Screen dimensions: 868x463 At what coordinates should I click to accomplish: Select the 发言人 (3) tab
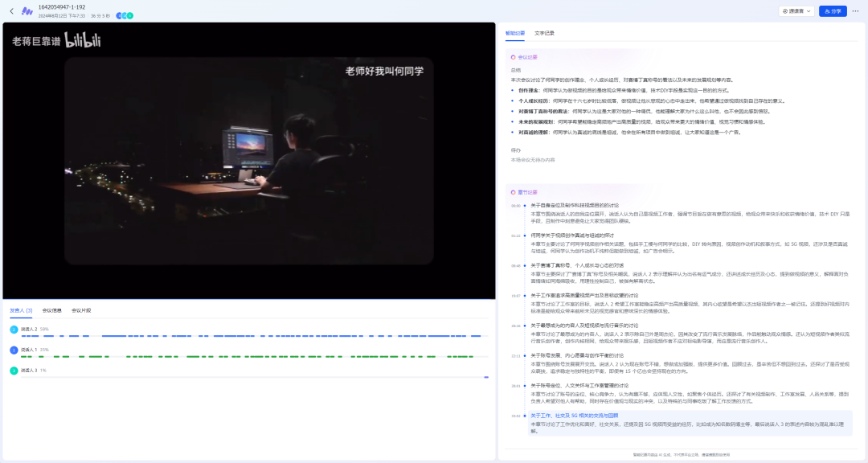click(x=21, y=311)
